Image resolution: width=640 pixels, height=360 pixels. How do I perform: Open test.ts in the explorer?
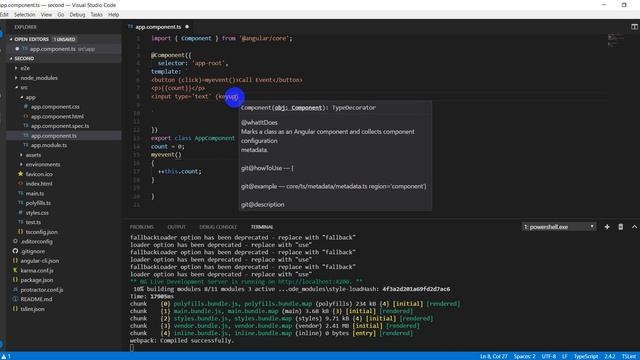[x=33, y=222]
